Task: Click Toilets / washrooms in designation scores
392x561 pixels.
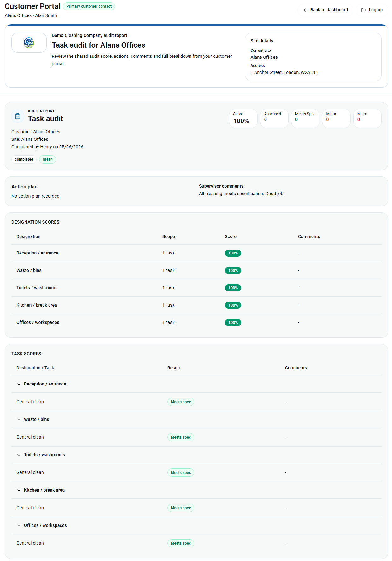Action: tap(37, 288)
